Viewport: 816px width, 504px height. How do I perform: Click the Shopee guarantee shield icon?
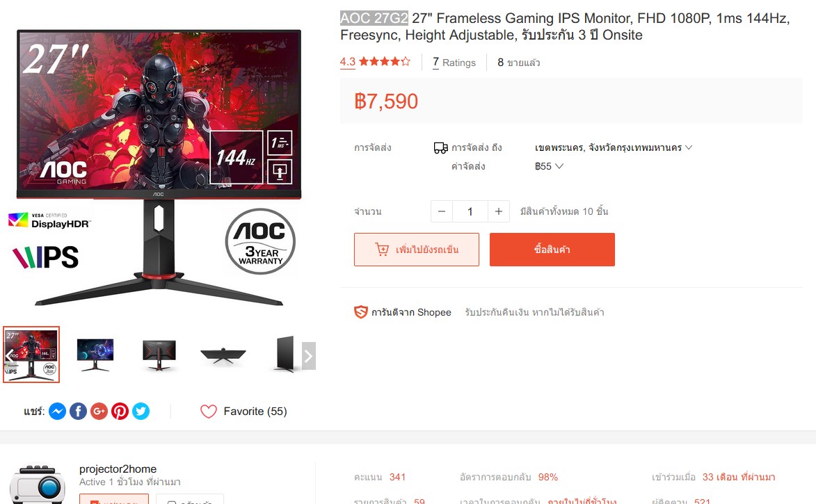(360, 312)
